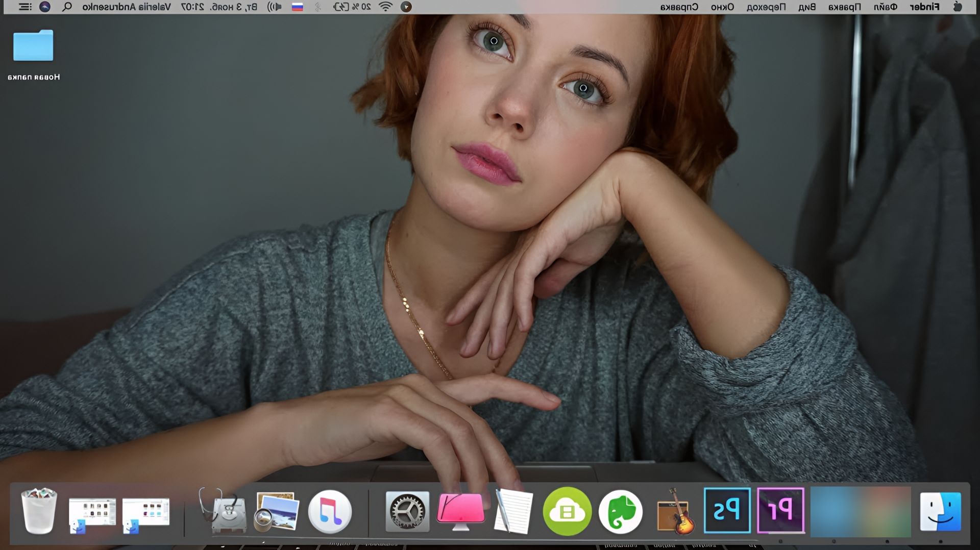Open the Wi-Fi status menu
The image size is (980, 550).
tap(386, 7)
